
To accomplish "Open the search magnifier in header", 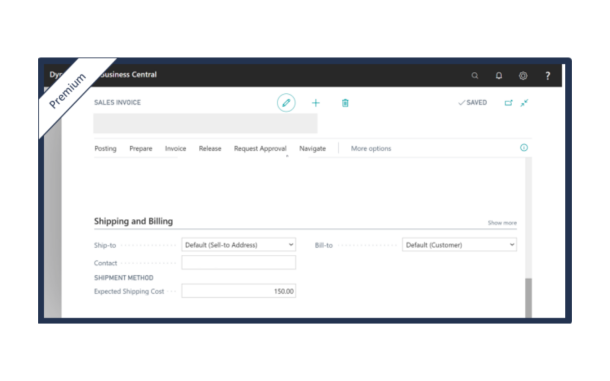I will [475, 75].
